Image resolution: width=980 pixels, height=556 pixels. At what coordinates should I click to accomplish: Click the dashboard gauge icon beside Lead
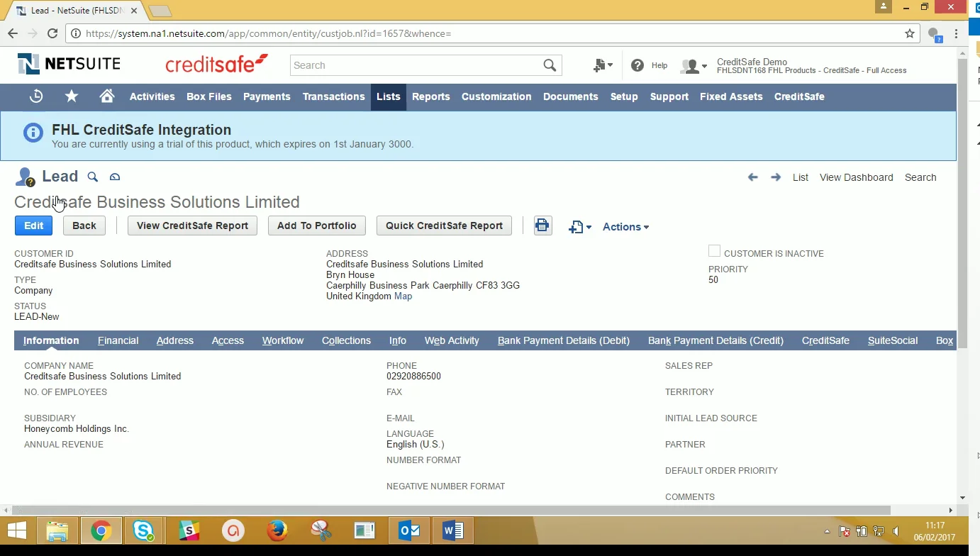tap(115, 177)
